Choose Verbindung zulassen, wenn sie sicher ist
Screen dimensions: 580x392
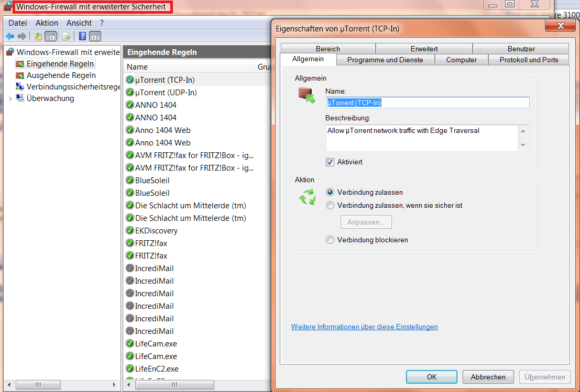[330, 206]
